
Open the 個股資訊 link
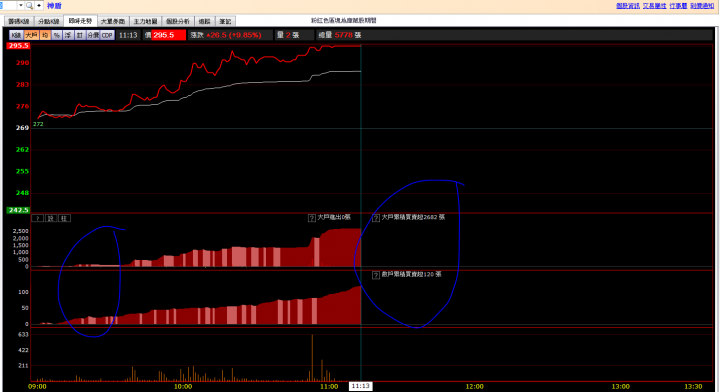[x=628, y=6]
